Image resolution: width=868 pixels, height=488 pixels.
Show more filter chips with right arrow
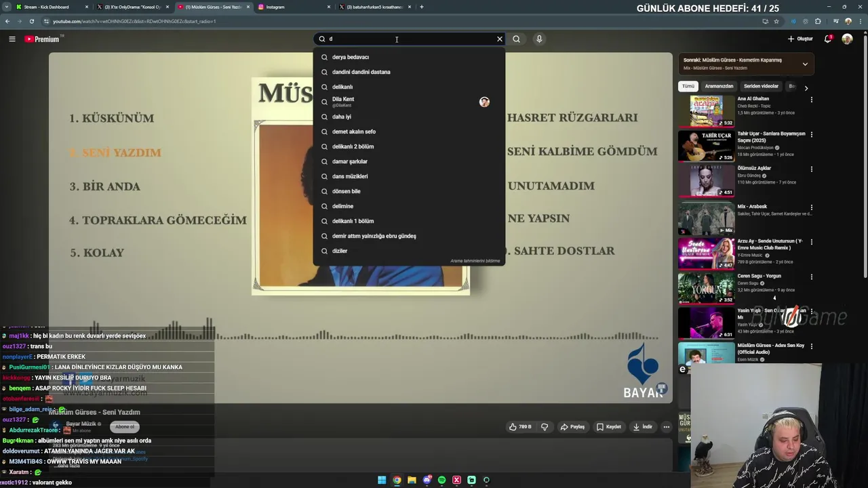(806, 87)
